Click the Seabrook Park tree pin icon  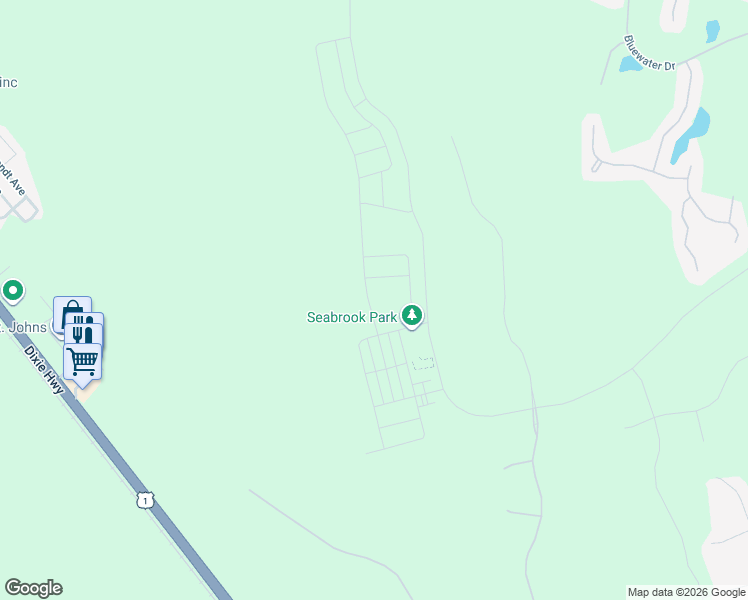point(412,316)
